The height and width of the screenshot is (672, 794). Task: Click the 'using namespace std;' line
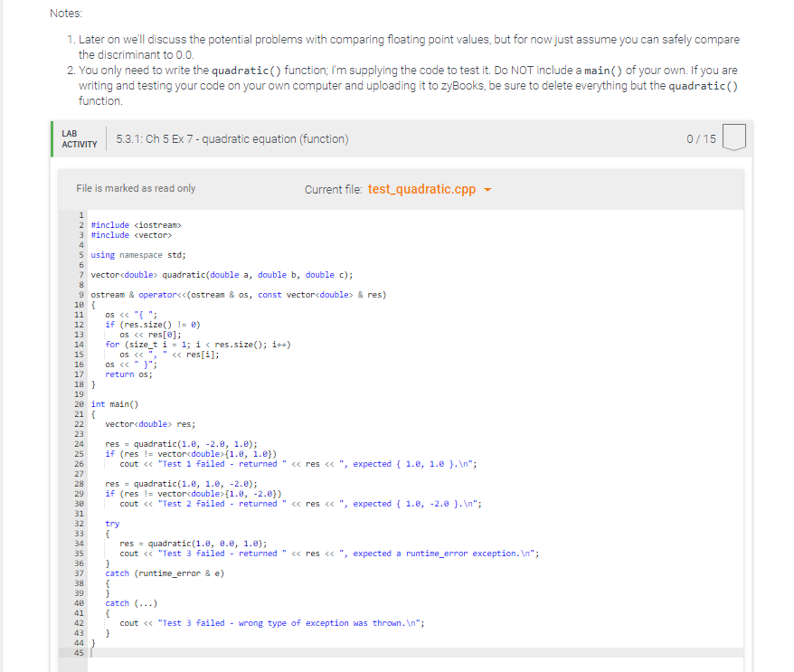point(138,255)
